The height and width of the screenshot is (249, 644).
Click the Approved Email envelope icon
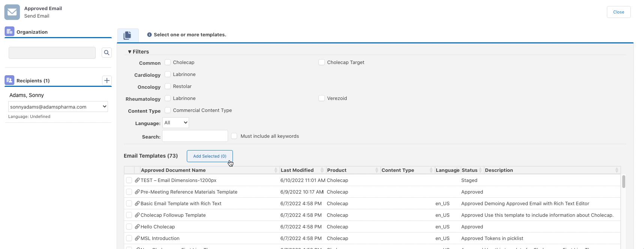pyautogui.click(x=12, y=12)
